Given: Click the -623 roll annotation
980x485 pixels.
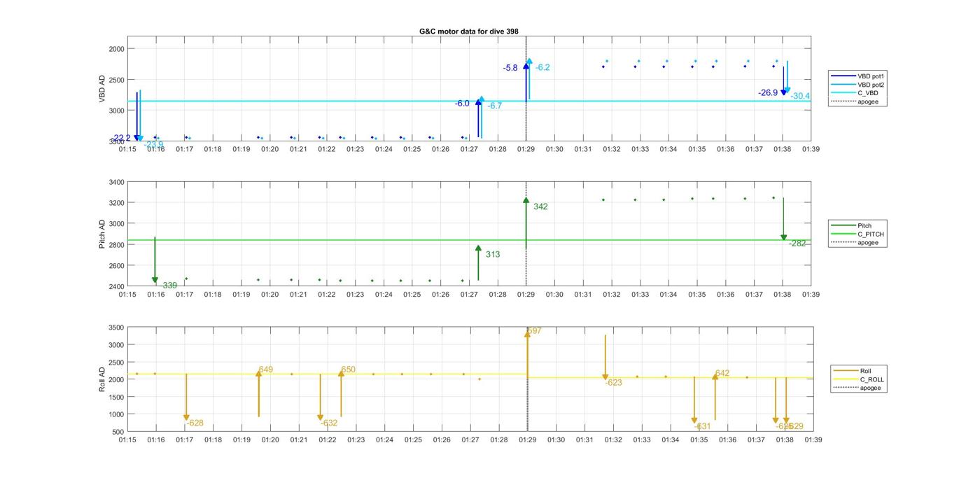Looking at the screenshot, I should [x=614, y=383].
